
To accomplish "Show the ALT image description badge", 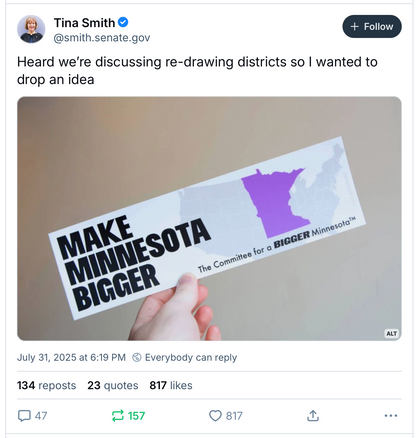I will tap(391, 333).
